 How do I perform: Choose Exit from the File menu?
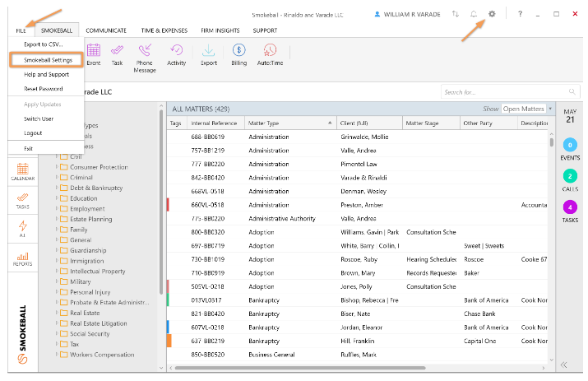click(x=29, y=148)
